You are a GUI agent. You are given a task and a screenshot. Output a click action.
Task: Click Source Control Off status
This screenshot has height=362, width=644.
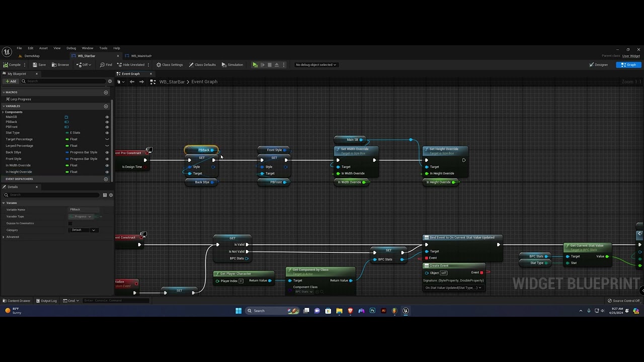point(624,301)
